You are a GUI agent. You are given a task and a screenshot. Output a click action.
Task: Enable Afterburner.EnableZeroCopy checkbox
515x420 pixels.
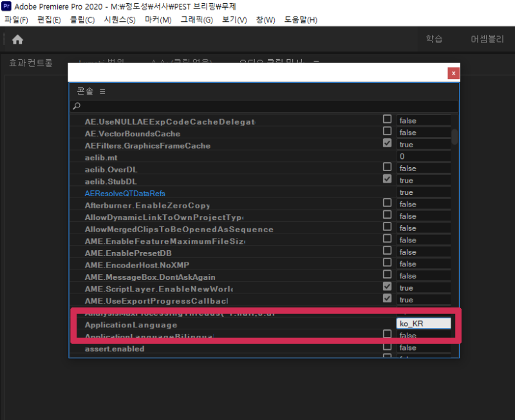point(388,203)
